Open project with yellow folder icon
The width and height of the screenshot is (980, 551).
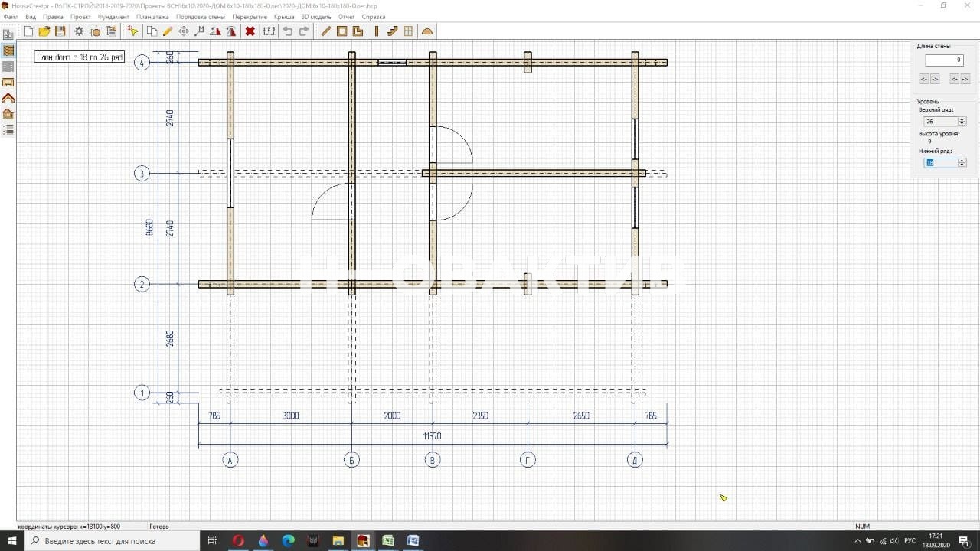pyautogui.click(x=44, y=31)
